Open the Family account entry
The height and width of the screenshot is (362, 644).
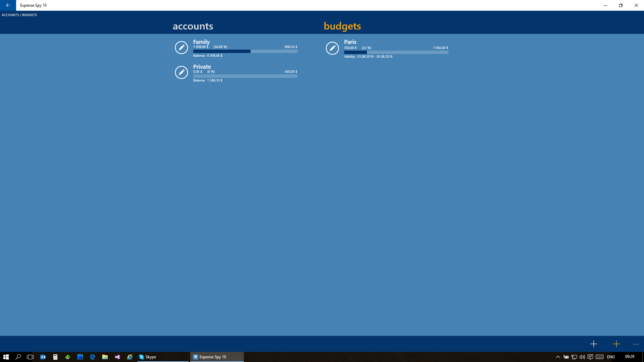tap(201, 42)
